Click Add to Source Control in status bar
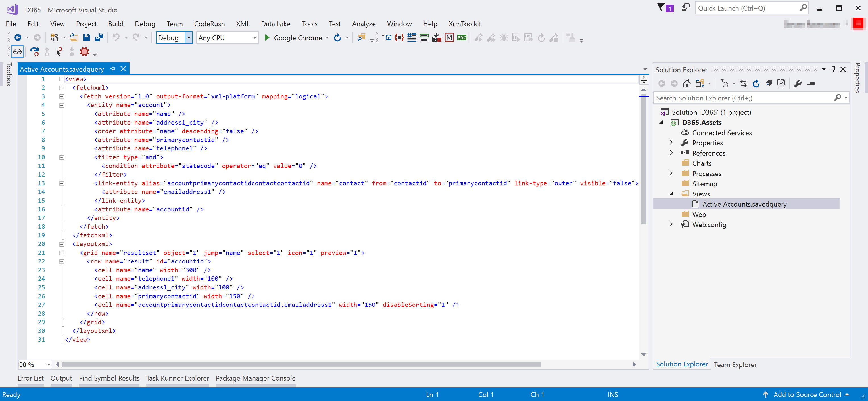868x401 pixels. point(807,394)
